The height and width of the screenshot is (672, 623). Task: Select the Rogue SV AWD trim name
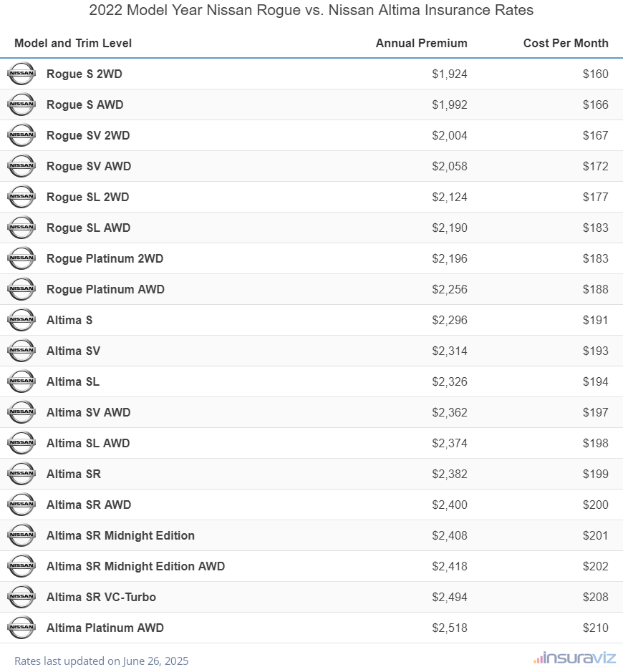click(x=89, y=166)
